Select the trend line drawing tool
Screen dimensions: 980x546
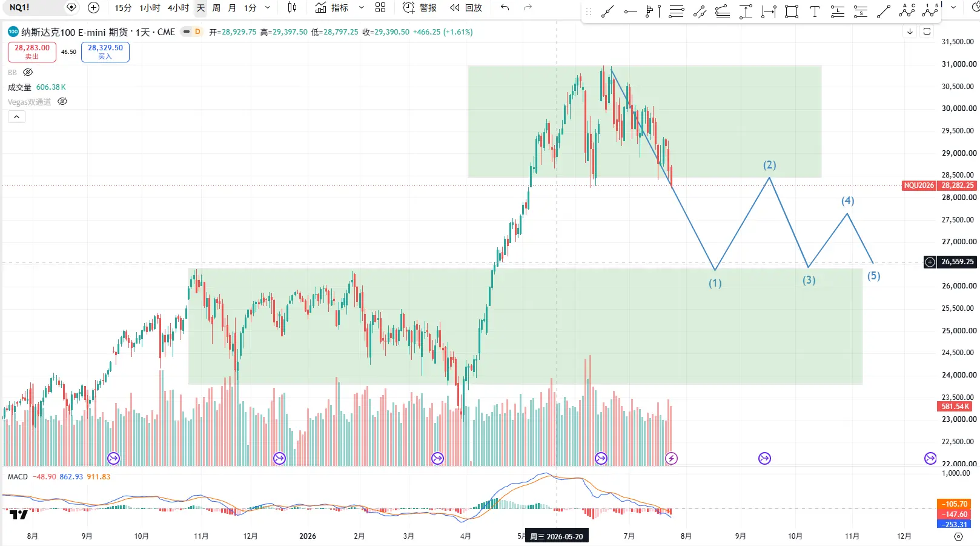[608, 12]
